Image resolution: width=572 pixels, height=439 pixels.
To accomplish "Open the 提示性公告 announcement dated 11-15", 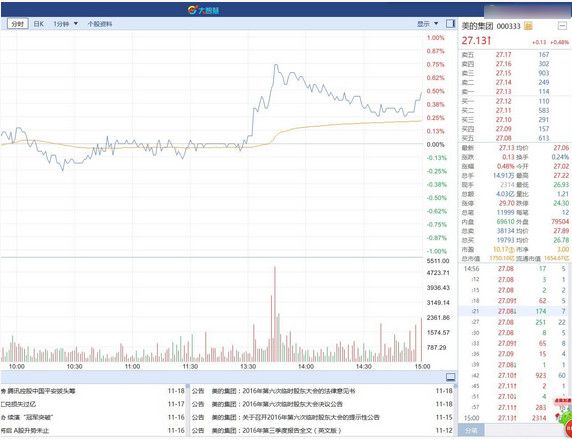I will tap(295, 417).
